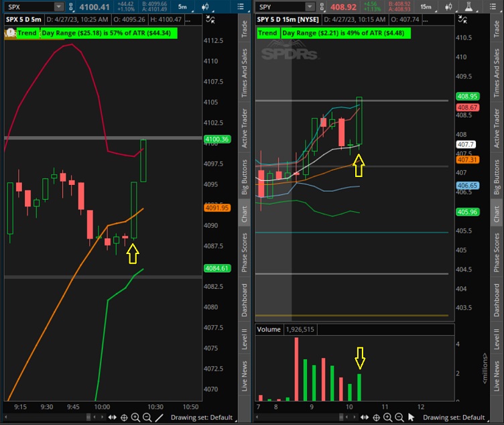Open Big Buttons tab in SPY sidebar
Screen dimensions: 504x425
[497, 177]
